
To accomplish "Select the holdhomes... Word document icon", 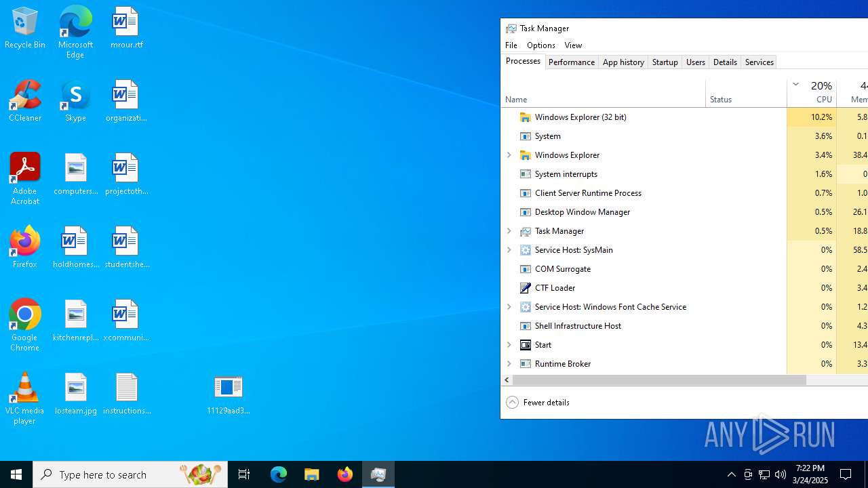I will (75, 247).
